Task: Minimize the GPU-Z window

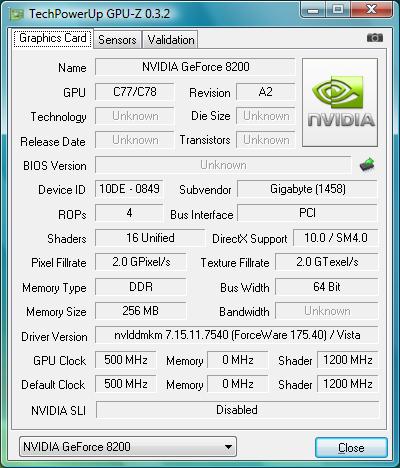Action: tap(313, 10)
